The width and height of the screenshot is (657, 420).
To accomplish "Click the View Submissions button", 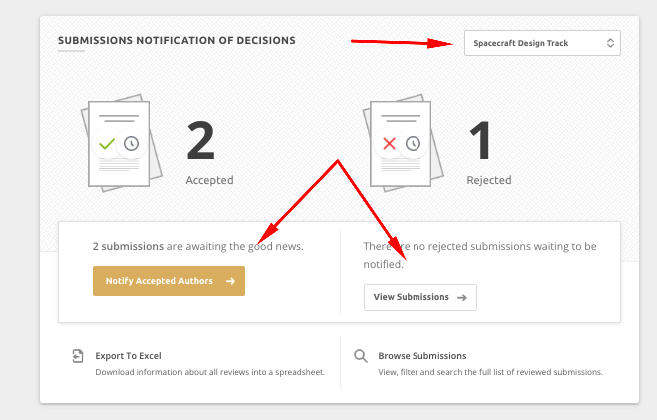I will coord(420,297).
